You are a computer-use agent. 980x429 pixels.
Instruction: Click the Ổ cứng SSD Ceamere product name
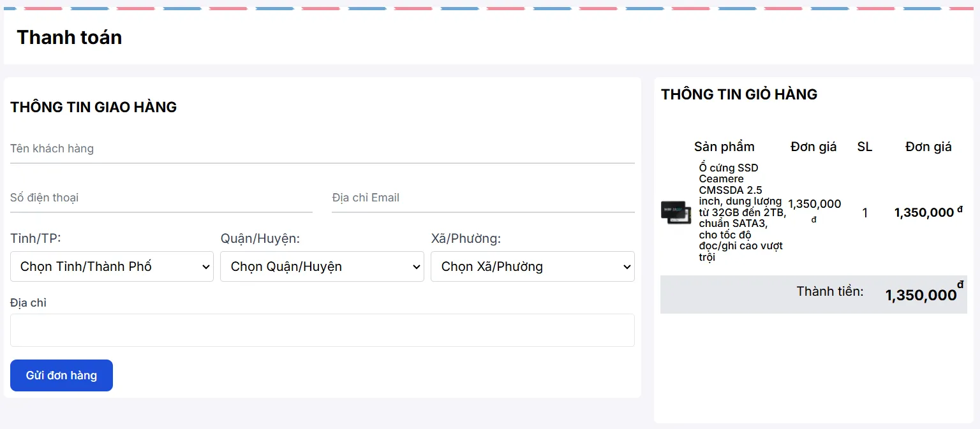(742, 212)
